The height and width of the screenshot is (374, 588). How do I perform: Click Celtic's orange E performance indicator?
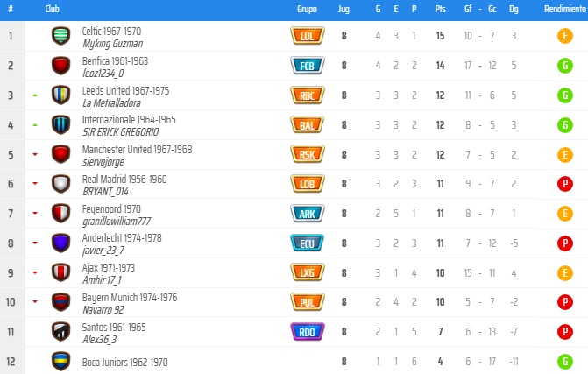(564, 36)
